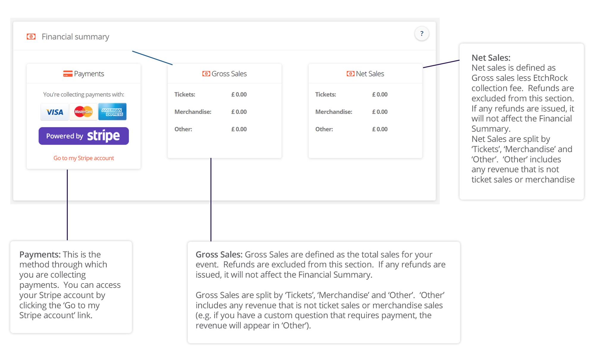Click Gross Sales Tickets amount
The height and width of the screenshot is (364, 609).
(239, 95)
